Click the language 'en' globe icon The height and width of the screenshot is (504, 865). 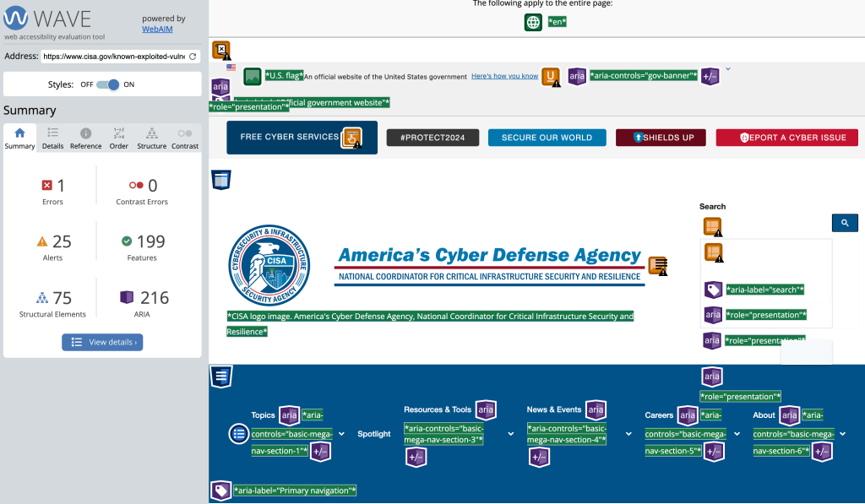click(533, 22)
